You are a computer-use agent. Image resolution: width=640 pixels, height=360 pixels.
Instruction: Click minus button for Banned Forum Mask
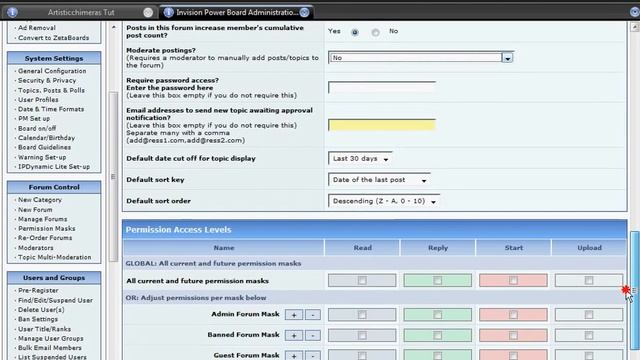coord(313,336)
